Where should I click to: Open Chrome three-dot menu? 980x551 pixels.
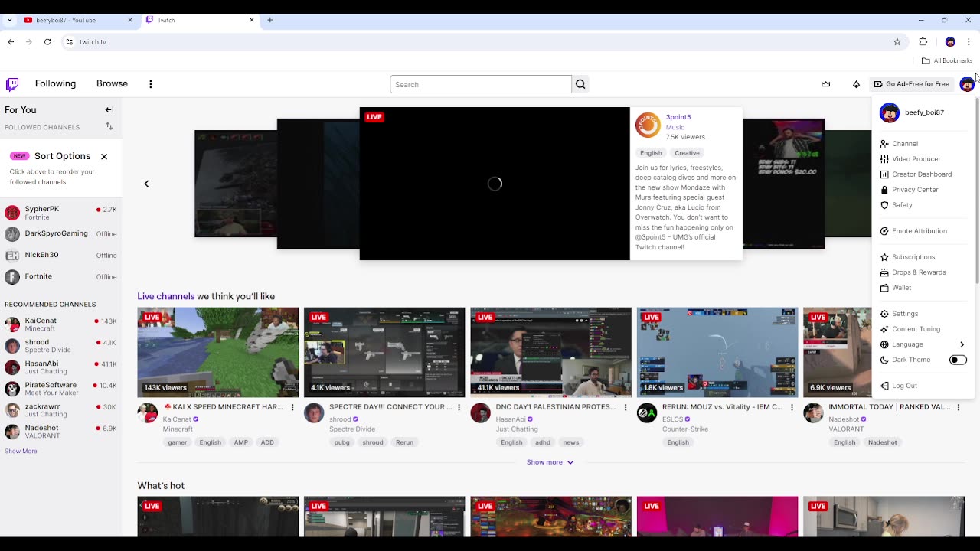(x=969, y=42)
